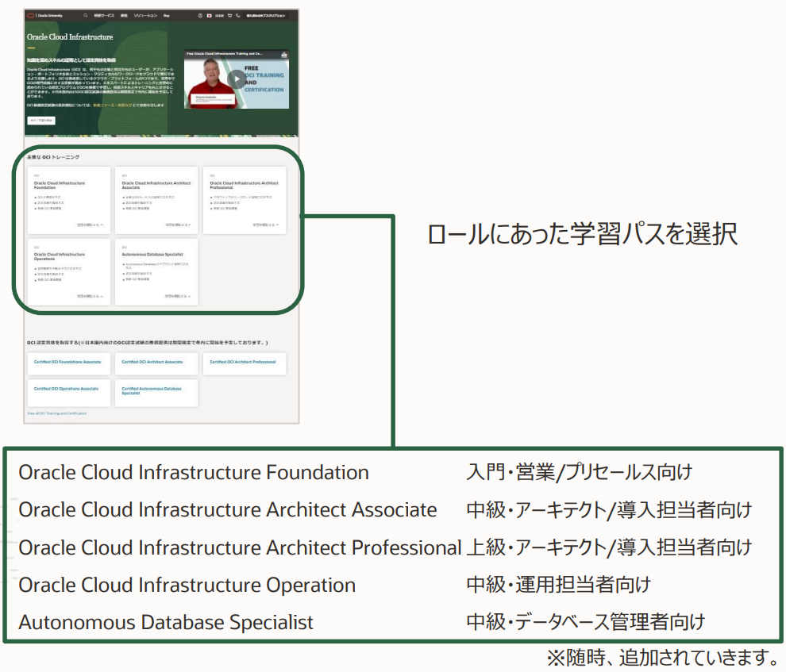786x672 pixels.
Task: Select the Oracle Cloud Infrastructure Operations card title
Action: click(60, 256)
